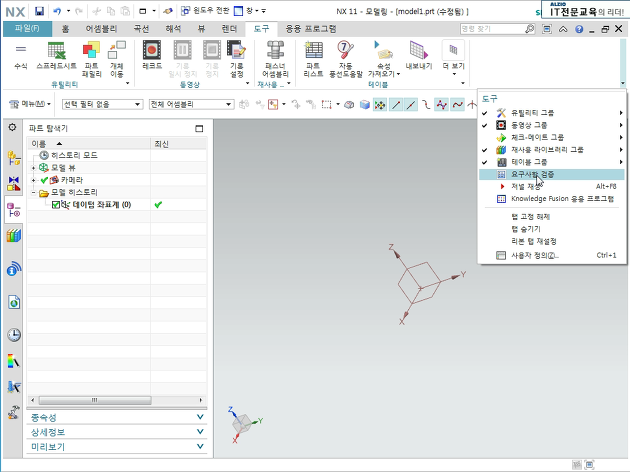
Task: Click the Undo arrow icon
Action: (x=57, y=11)
